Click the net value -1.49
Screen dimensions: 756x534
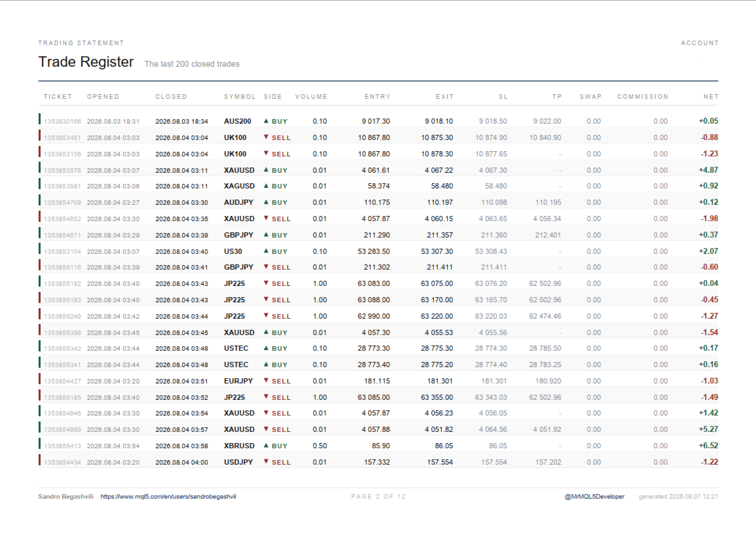click(x=710, y=397)
